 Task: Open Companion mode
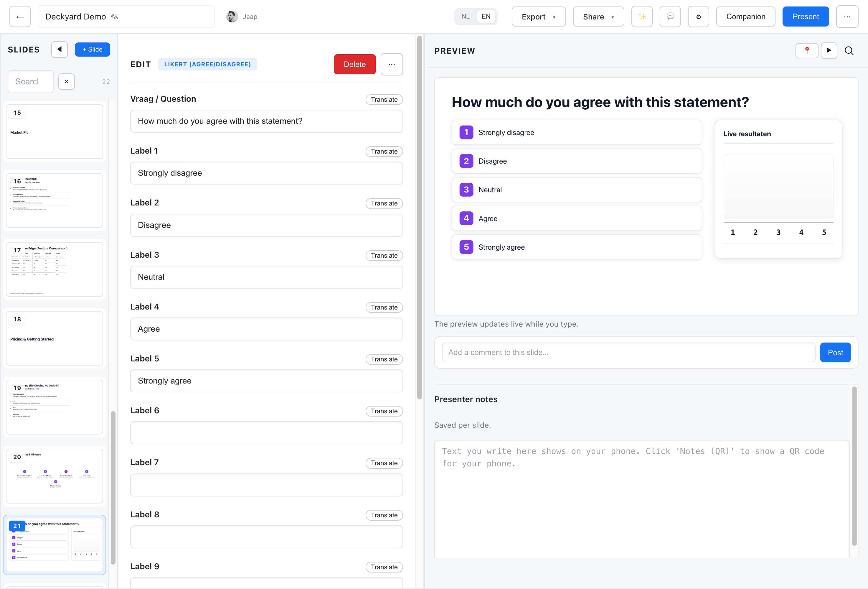(x=745, y=17)
